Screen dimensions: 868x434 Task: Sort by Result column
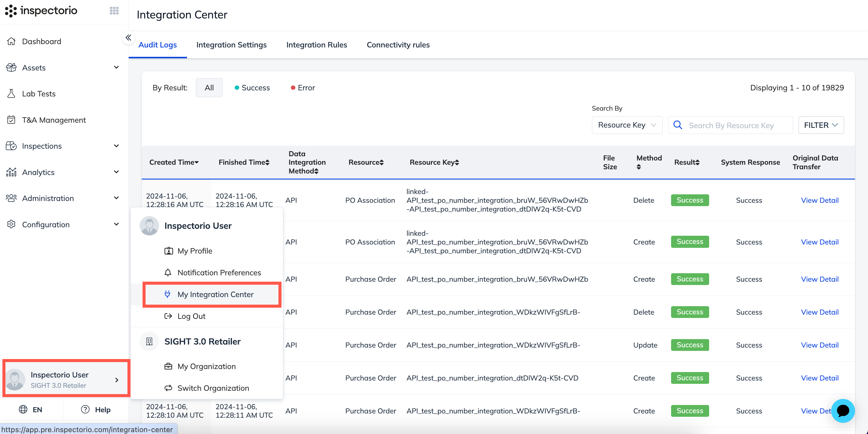click(x=687, y=162)
